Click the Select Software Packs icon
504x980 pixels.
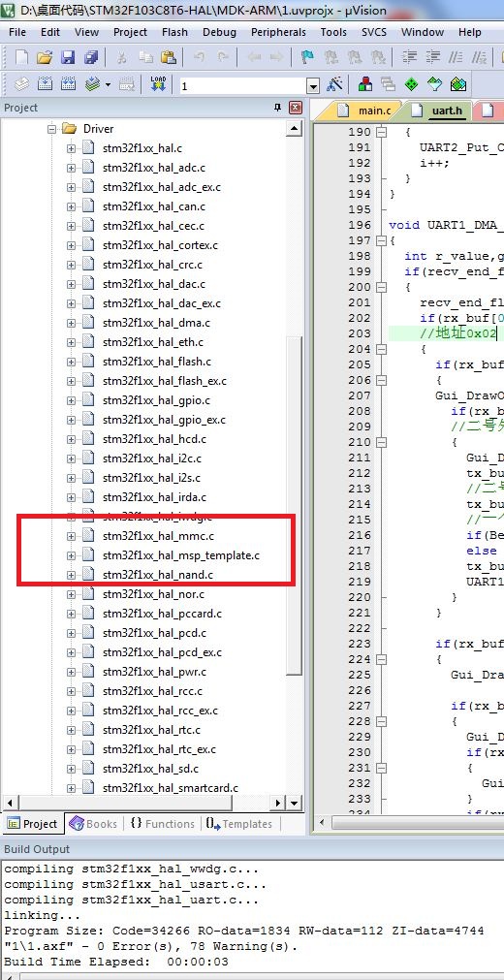click(x=434, y=83)
